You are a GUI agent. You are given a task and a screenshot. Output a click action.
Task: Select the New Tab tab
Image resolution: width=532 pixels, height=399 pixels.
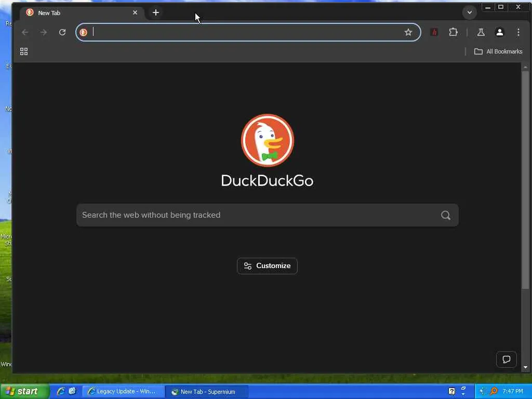(82, 13)
